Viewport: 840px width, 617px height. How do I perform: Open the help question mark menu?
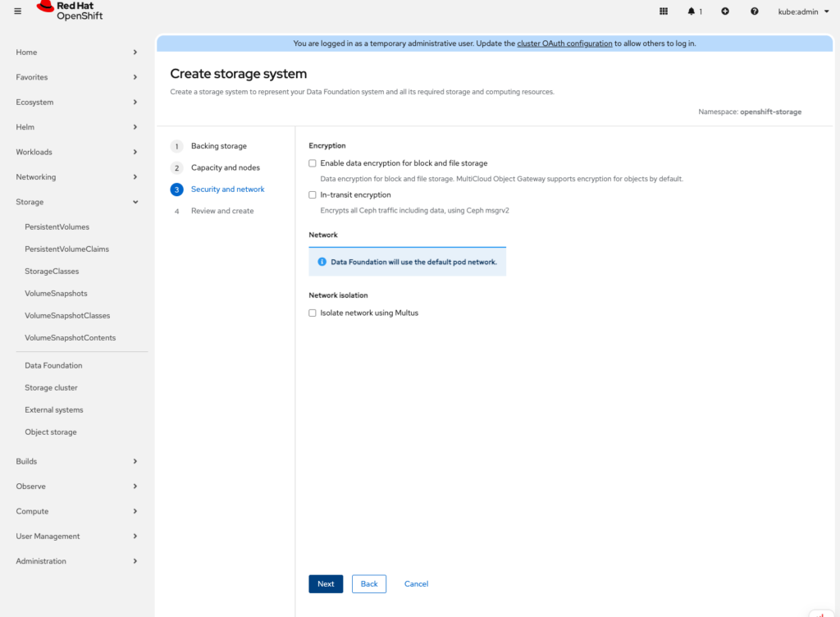pyautogui.click(x=755, y=11)
